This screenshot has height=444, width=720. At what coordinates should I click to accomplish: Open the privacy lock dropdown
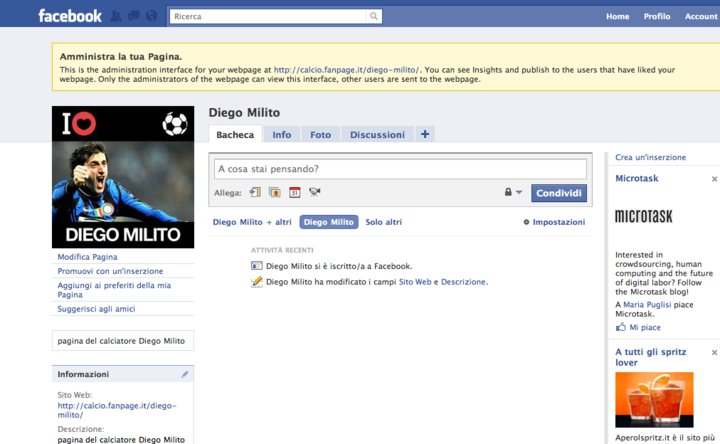[x=513, y=192]
